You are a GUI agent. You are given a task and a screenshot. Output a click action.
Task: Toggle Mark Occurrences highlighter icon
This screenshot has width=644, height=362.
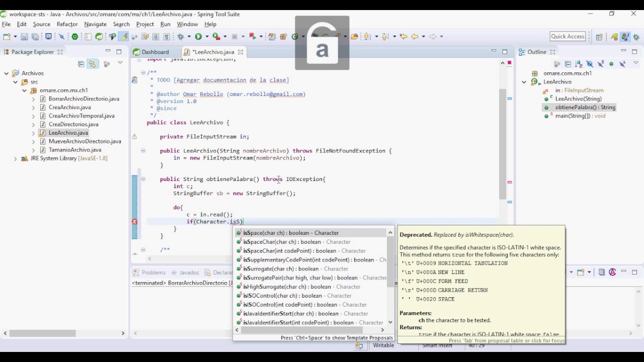click(x=124, y=36)
